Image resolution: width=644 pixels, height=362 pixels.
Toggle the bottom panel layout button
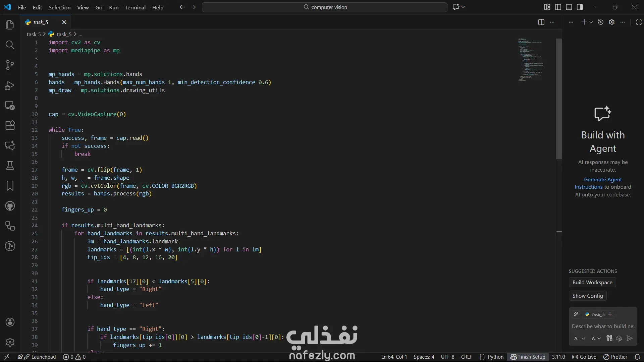pos(569,7)
